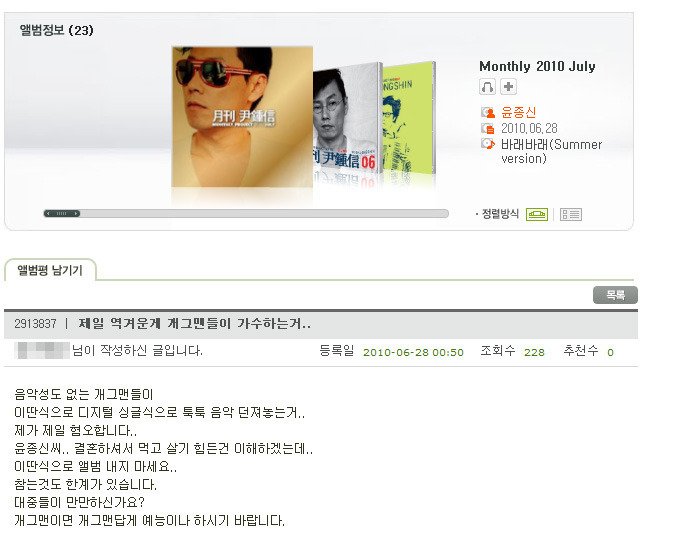Select the 06 monthly album cover
This screenshot has width=690, height=544.
tap(346, 120)
